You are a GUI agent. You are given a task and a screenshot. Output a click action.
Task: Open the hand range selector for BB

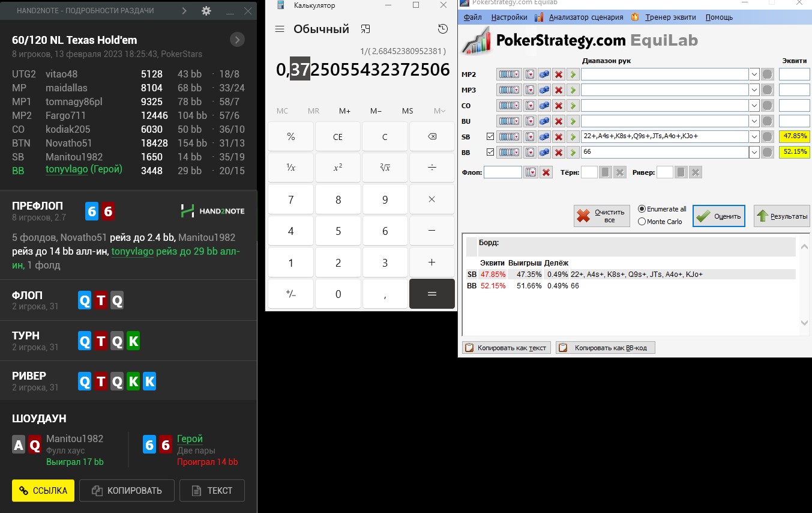point(510,152)
